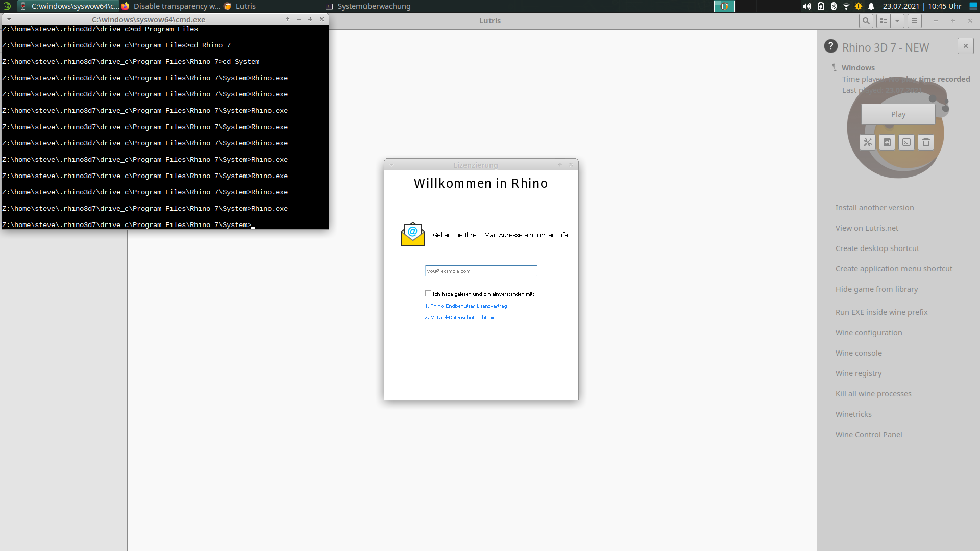Maximize the cmd.exe window

pyautogui.click(x=310, y=19)
